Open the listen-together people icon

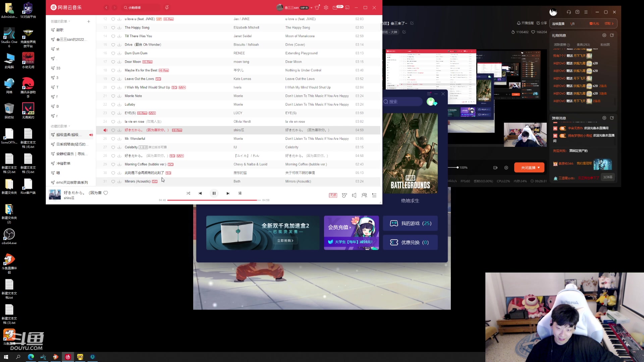364,195
